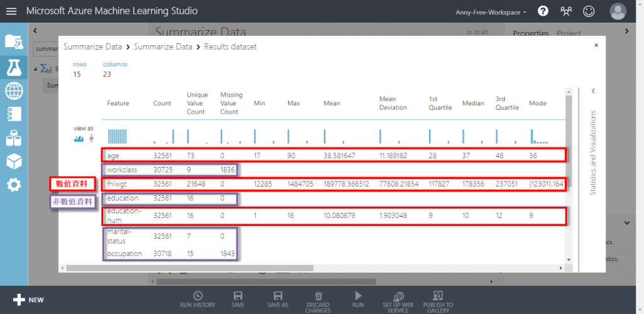Switch to the Project tab
The height and width of the screenshot is (314, 644).
(569, 33)
